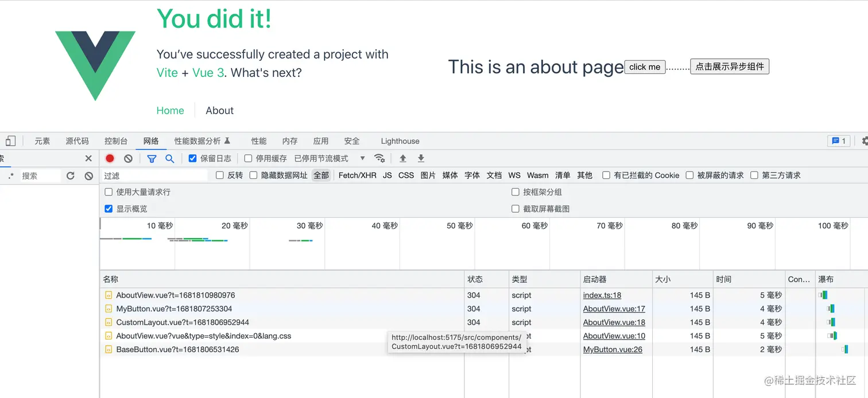868x398 pixels.
Task: Select the 网络 tab
Action: 151,141
